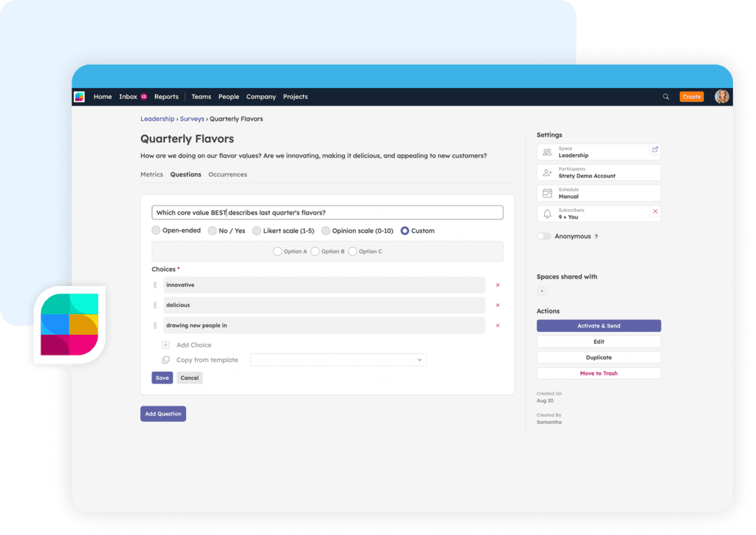This screenshot has height=535, width=756.
Task: Toggle the Anonymous switch
Action: pos(544,236)
